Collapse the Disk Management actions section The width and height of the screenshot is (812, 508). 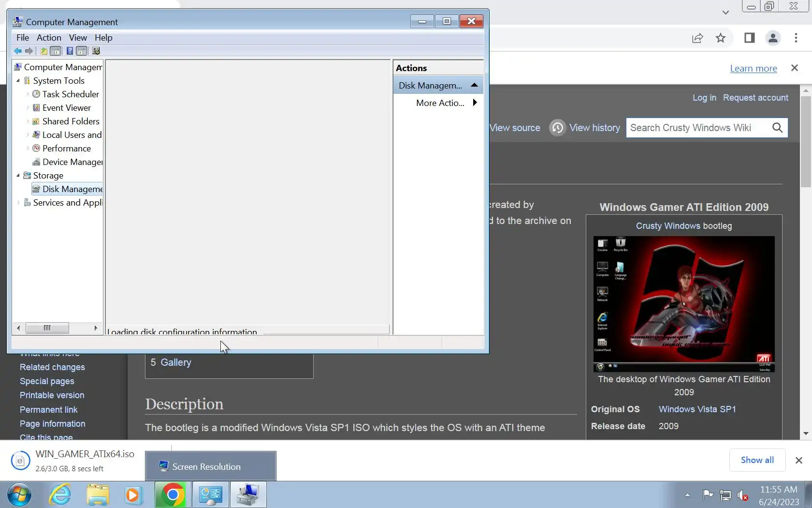tap(474, 85)
